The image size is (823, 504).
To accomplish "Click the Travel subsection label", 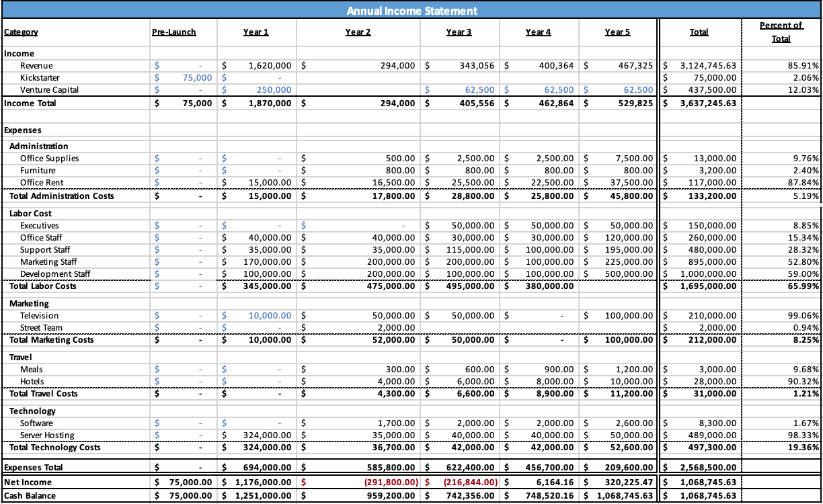I will [21, 358].
